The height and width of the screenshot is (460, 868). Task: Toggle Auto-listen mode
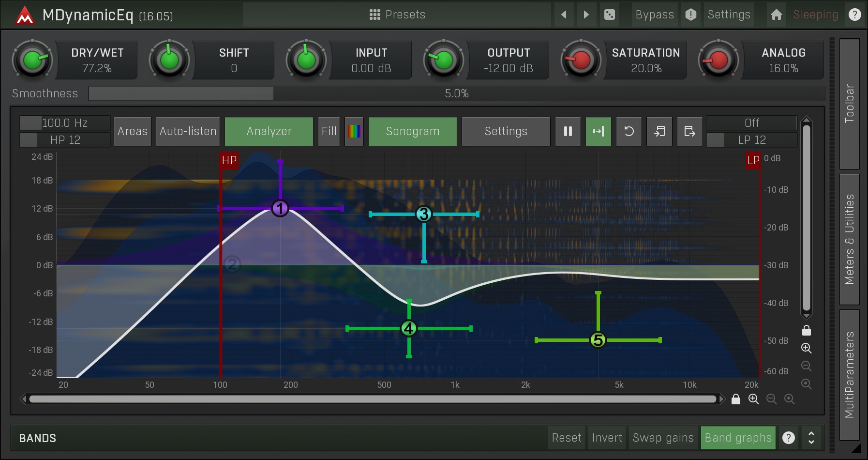click(x=188, y=131)
